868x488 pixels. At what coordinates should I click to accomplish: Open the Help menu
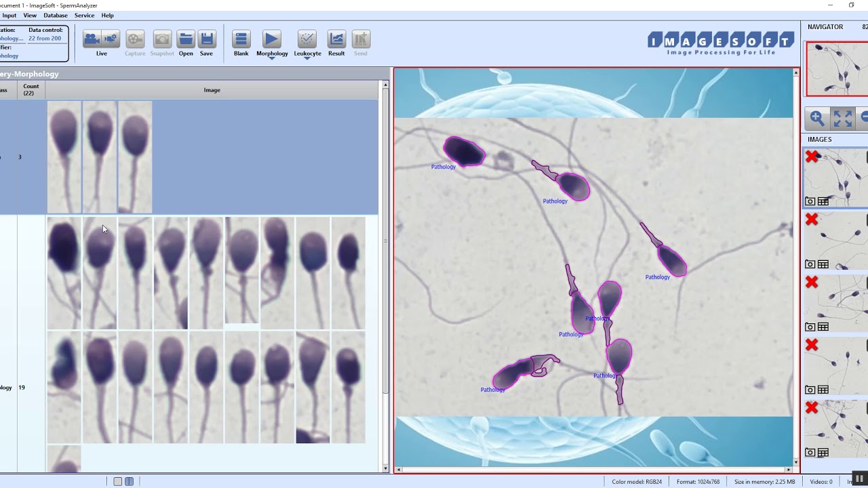coord(108,15)
